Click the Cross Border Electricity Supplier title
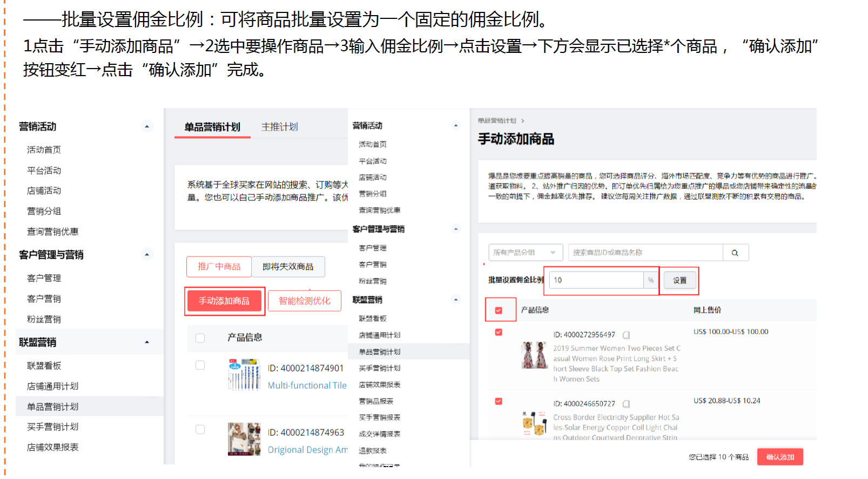Screen dimensions: 868x479 coord(616,427)
